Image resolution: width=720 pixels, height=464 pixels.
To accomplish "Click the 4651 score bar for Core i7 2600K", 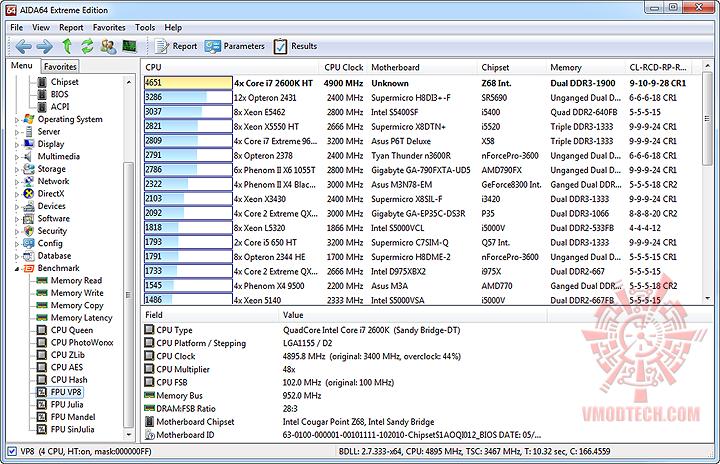I will (188, 83).
